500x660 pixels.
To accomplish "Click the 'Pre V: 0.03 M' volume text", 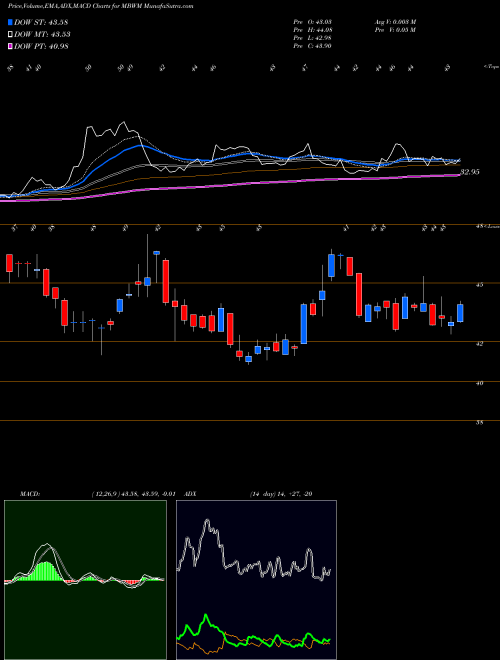I will (395, 30).
